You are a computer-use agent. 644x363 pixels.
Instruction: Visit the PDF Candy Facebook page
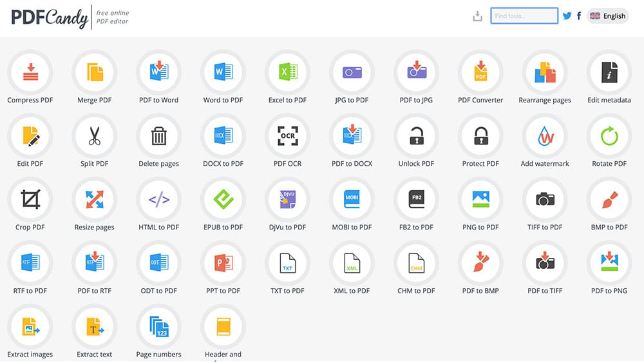579,16
